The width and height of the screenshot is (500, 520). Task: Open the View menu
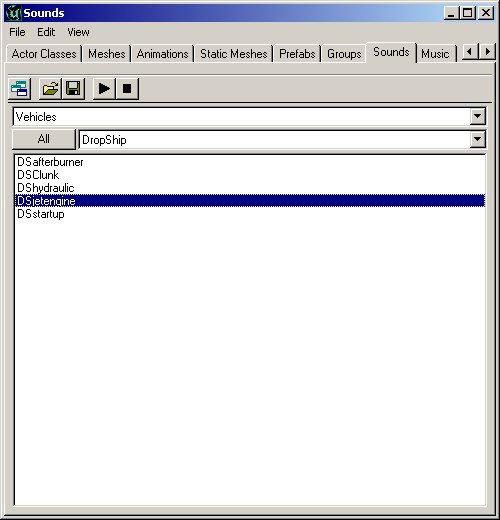click(78, 32)
